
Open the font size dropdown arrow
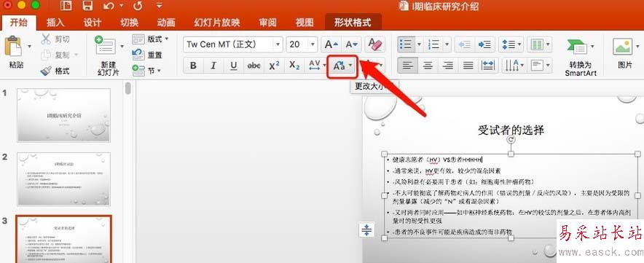click(x=313, y=44)
